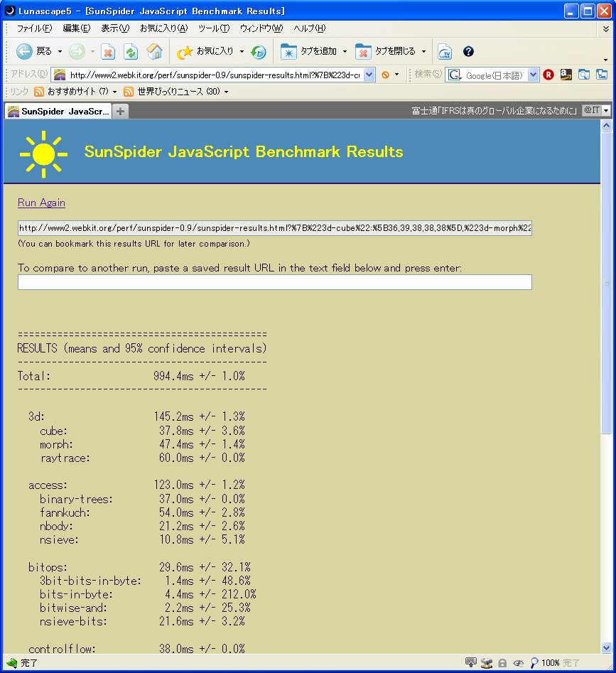Expand the forward button history dropdown
The width and height of the screenshot is (616, 673).
(92, 52)
